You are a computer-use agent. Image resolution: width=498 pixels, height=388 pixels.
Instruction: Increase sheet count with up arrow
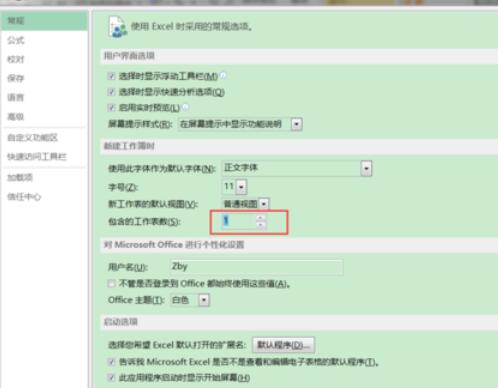[x=261, y=218]
